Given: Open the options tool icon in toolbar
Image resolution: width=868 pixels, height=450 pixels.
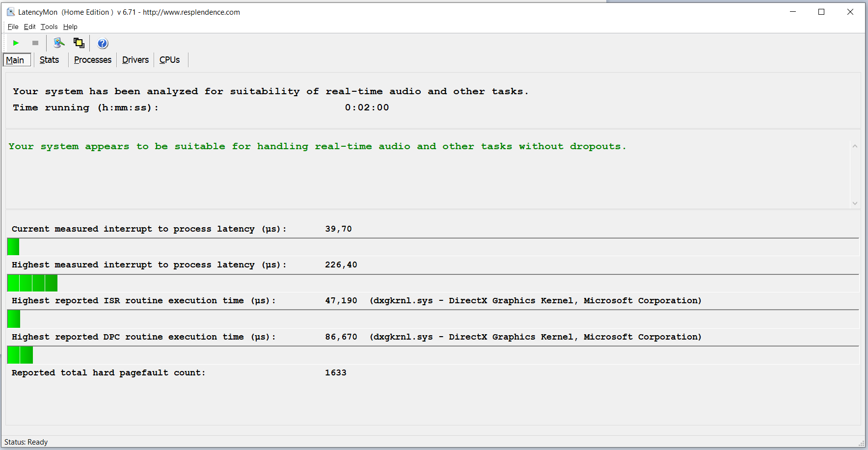Looking at the screenshot, I should click(59, 43).
